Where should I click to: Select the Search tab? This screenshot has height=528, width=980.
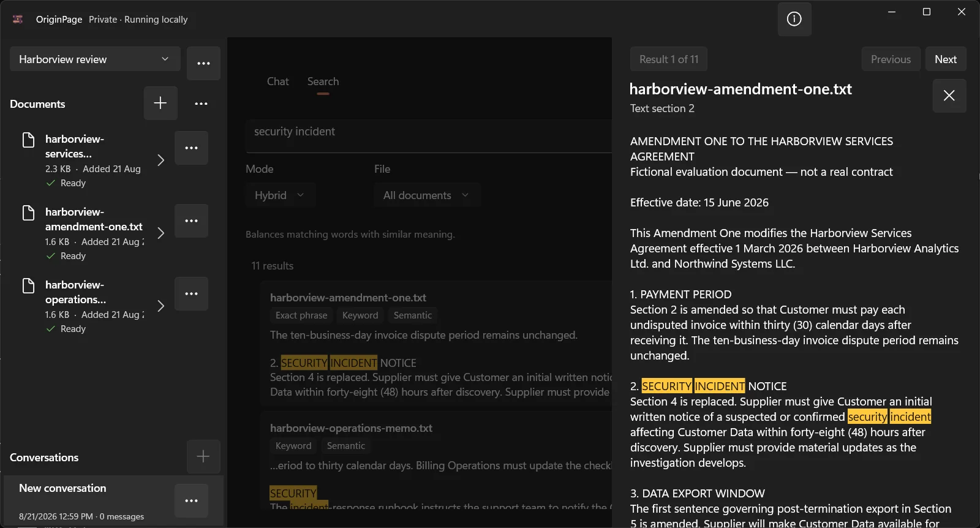[x=323, y=81]
